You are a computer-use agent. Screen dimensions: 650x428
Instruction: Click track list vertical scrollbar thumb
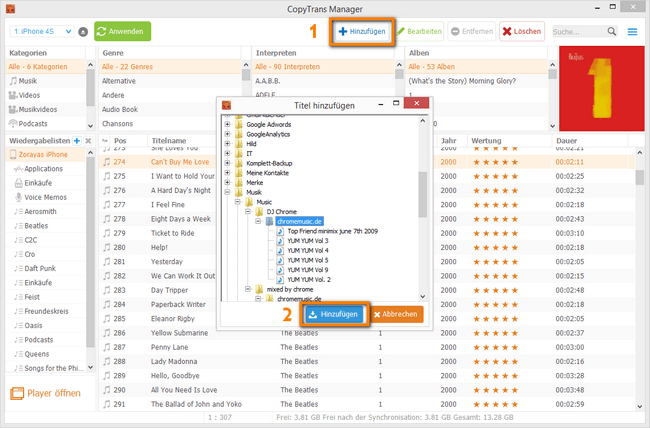coord(640,177)
